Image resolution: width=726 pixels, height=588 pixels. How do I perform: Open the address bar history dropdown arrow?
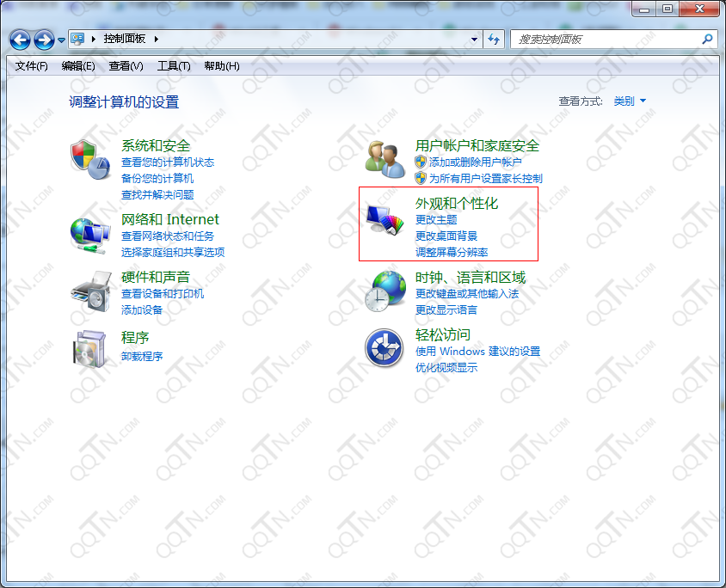(474, 40)
